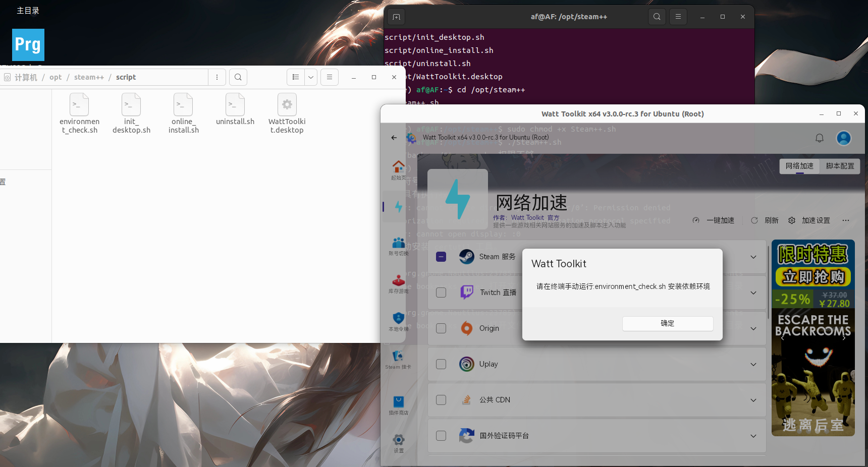
Task: Click the 公共 CDN icon
Action: click(x=467, y=400)
